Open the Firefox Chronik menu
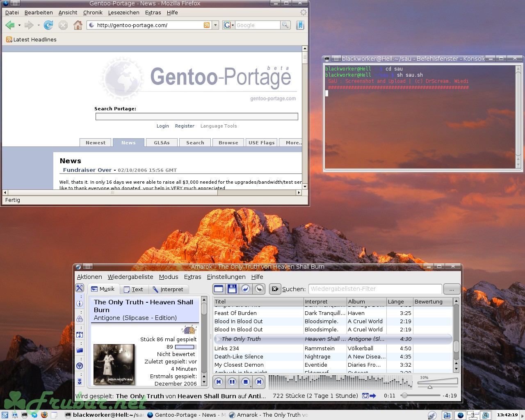This screenshot has width=525, height=420. pyautogui.click(x=93, y=13)
